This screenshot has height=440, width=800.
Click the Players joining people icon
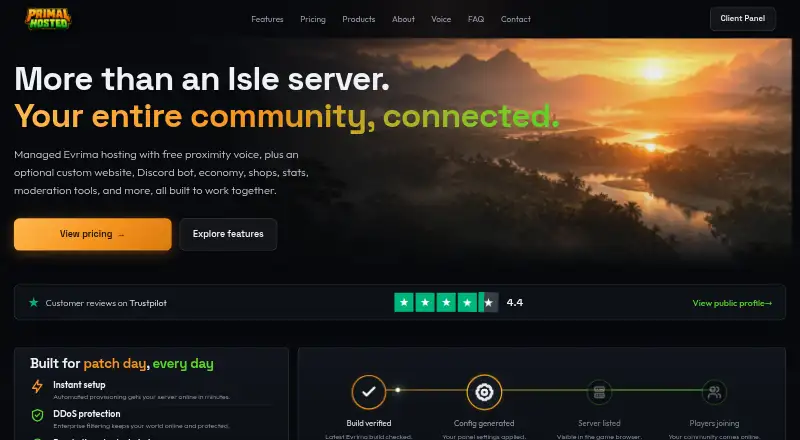(x=714, y=392)
